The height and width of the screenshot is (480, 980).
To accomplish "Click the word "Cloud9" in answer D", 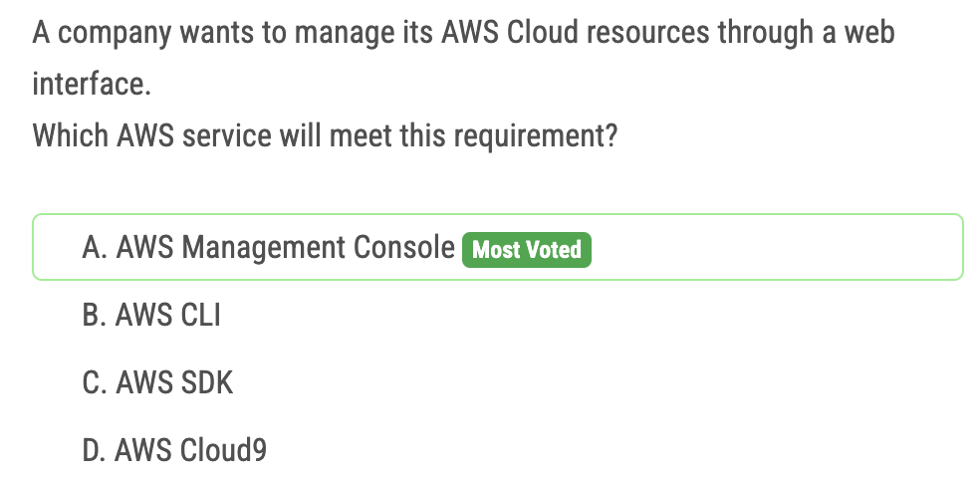I will click(223, 450).
